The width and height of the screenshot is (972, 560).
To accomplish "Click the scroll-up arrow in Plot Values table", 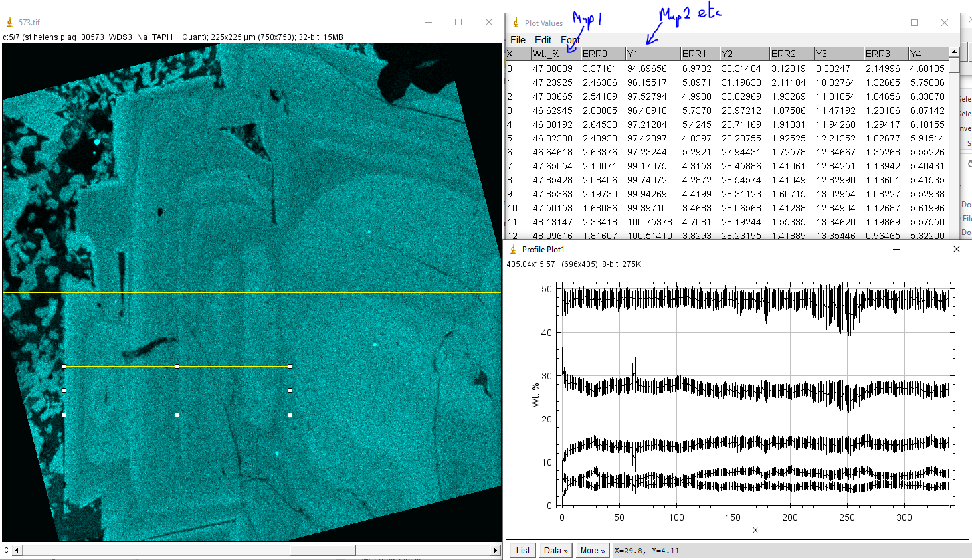I will 954,52.
